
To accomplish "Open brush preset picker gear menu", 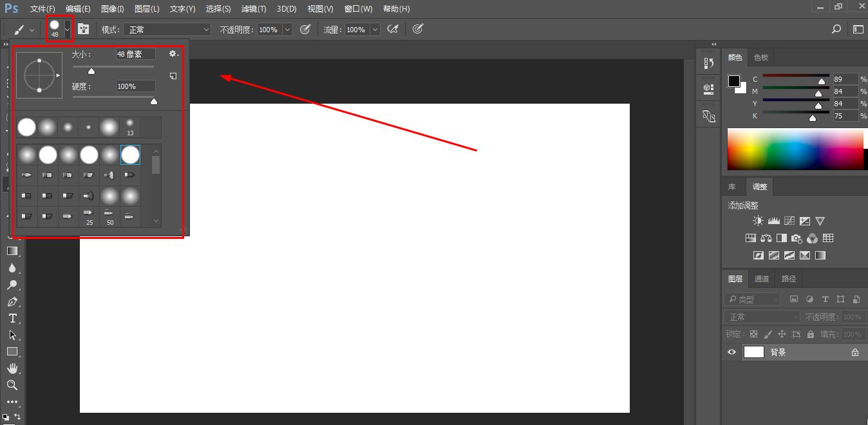I will point(173,54).
